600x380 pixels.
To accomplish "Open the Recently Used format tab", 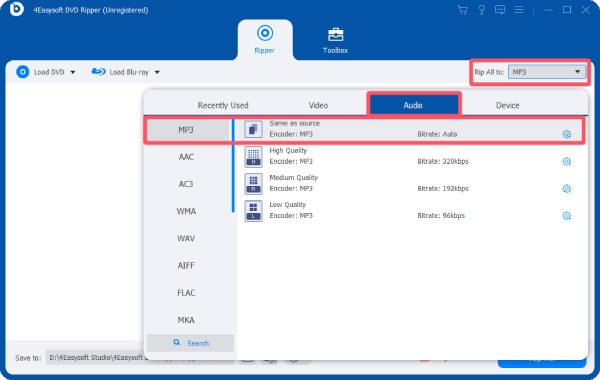I will click(223, 105).
